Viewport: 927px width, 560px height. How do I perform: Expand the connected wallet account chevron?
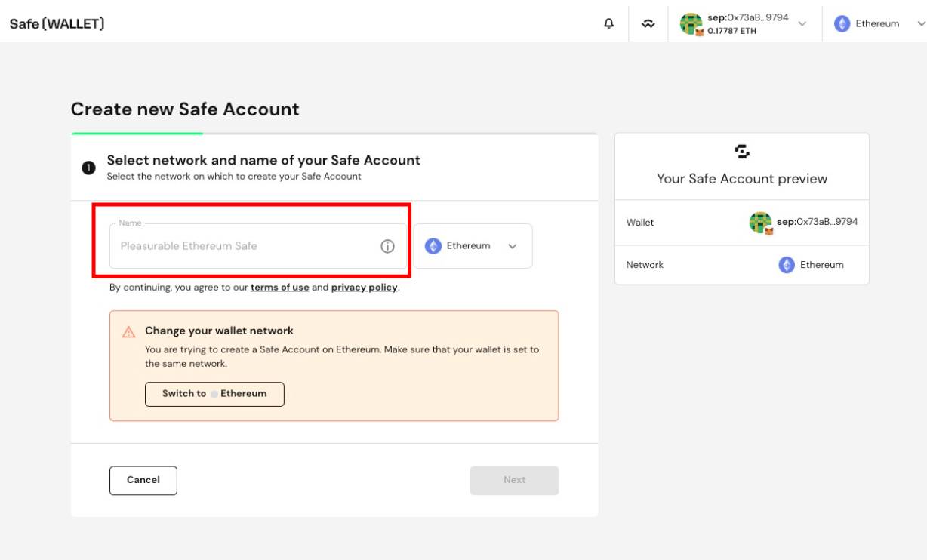pyautogui.click(x=802, y=23)
